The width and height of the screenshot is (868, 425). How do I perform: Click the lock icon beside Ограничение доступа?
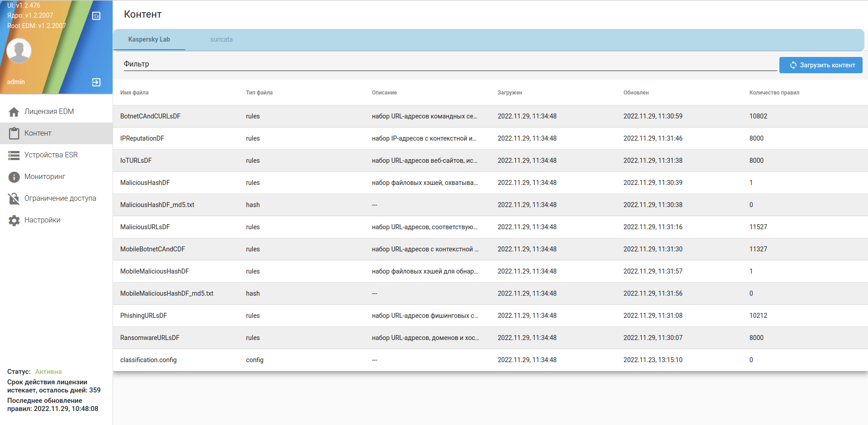(14, 198)
